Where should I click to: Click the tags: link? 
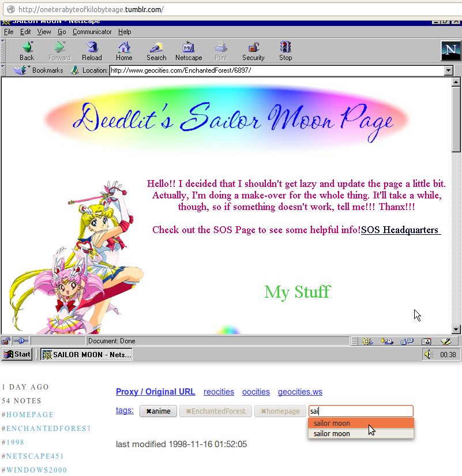(125, 410)
